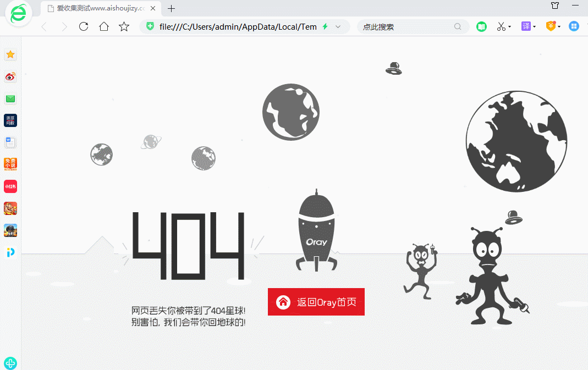This screenshot has width=588, height=370.
Task: Go to homepage via the home icon
Action: point(103,26)
